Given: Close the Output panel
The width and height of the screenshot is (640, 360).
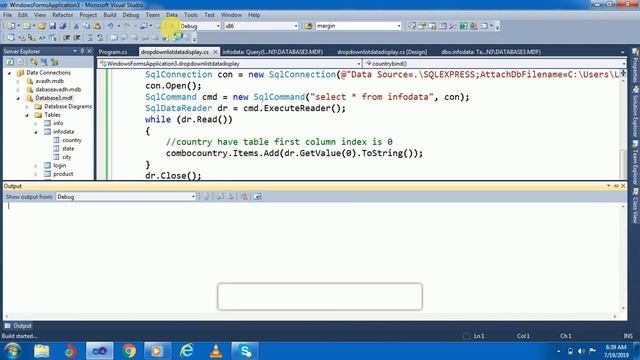Looking at the screenshot, I should 623,186.
